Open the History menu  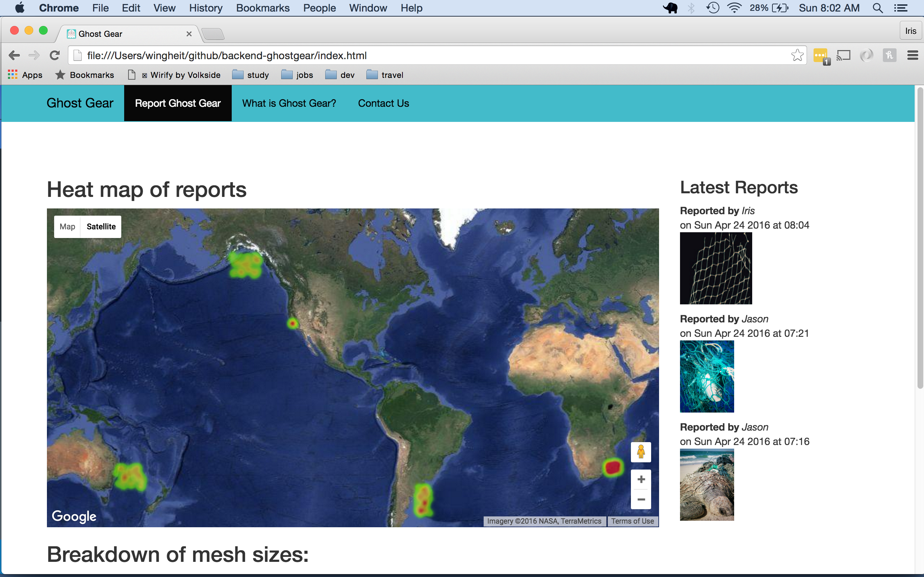click(x=205, y=8)
